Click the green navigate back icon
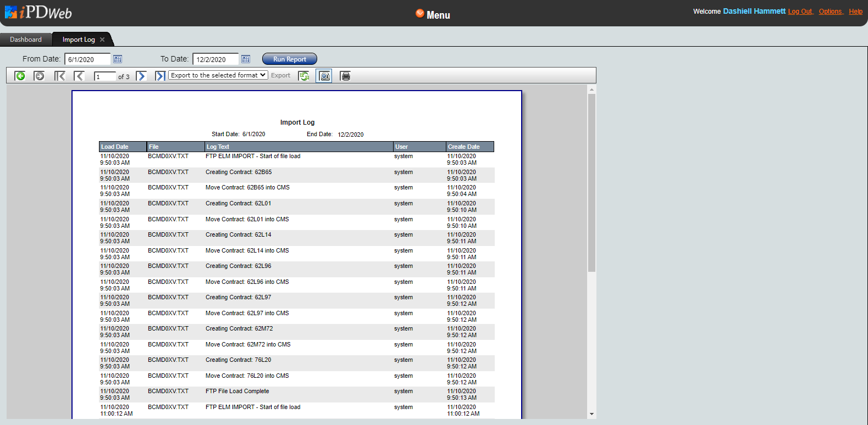Image resolution: width=868 pixels, height=425 pixels. (20, 76)
